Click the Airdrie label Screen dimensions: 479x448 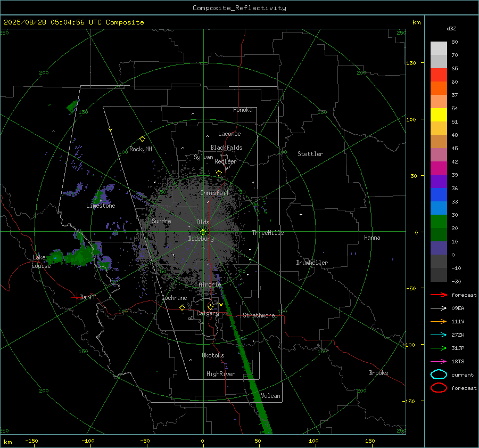(210, 284)
